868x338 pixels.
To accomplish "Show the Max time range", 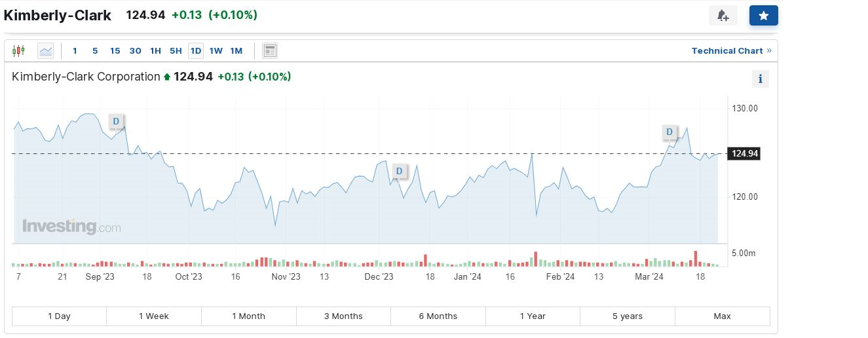I will (722, 316).
